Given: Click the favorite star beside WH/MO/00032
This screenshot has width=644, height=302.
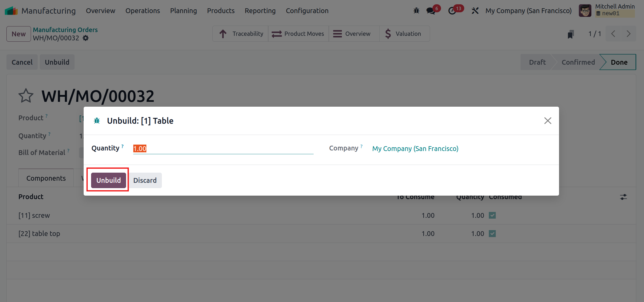Looking at the screenshot, I should [x=26, y=96].
